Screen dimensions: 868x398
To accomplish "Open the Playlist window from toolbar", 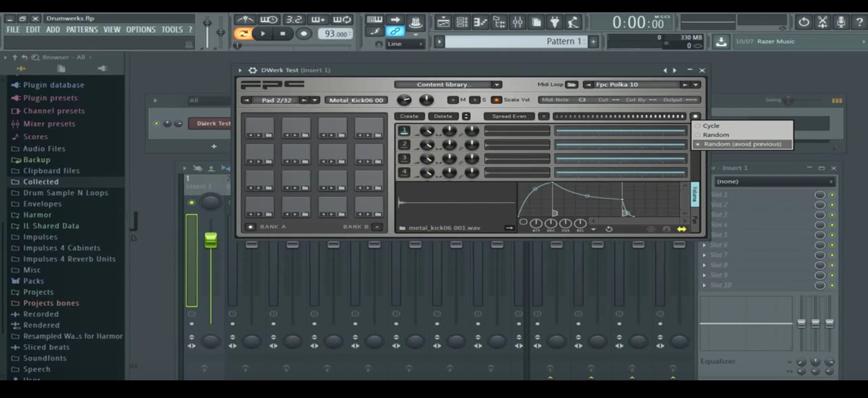I will tap(443, 22).
